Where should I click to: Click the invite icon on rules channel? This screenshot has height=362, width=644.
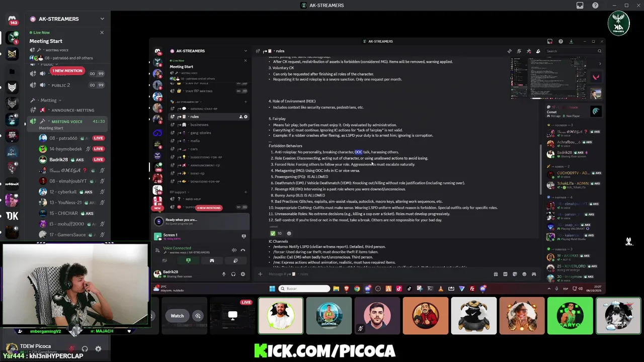click(241, 117)
